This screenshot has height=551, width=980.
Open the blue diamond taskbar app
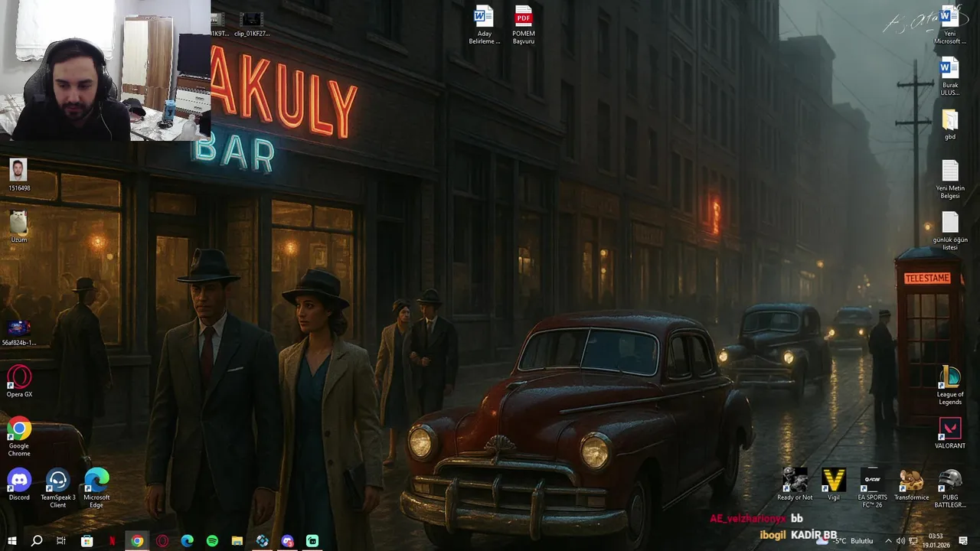tap(263, 541)
